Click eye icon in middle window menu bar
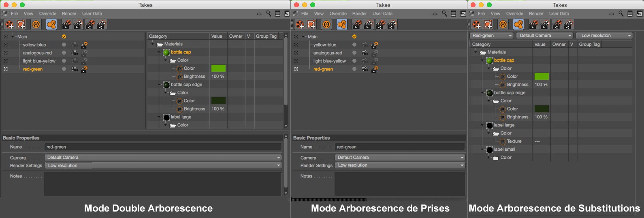Image resolution: width=644 pixels, height=218 pixels. (x=435, y=14)
